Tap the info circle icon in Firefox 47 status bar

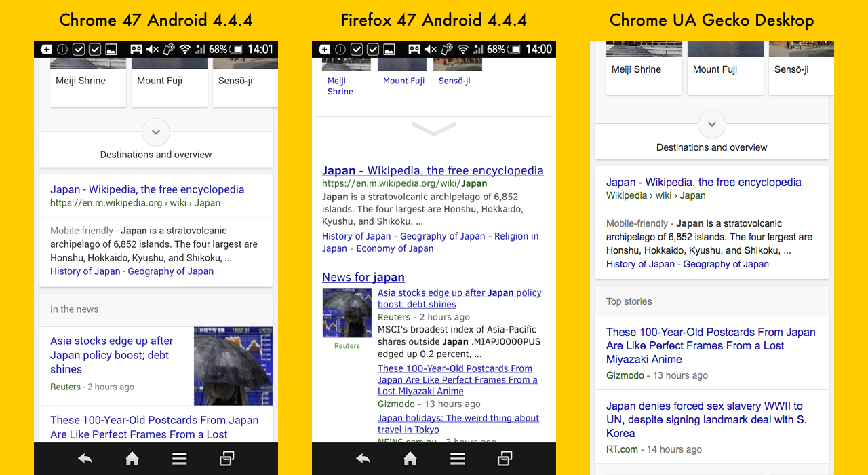[340, 49]
